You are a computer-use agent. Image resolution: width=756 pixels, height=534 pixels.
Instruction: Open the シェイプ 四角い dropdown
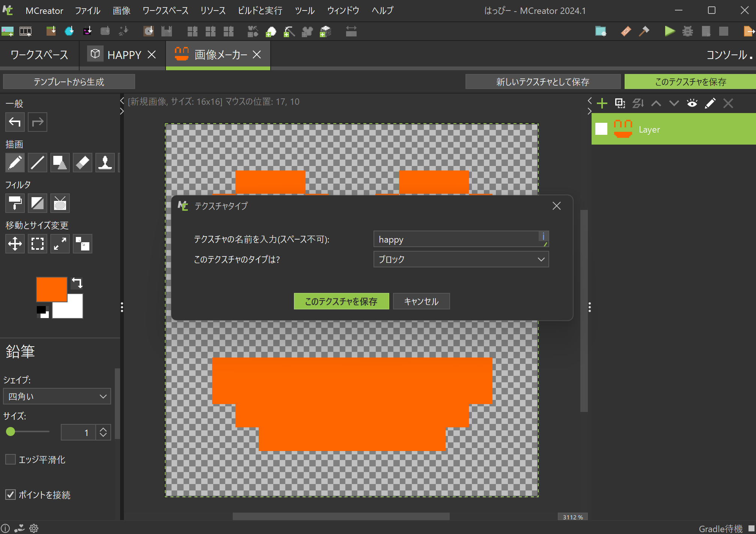[x=57, y=397]
